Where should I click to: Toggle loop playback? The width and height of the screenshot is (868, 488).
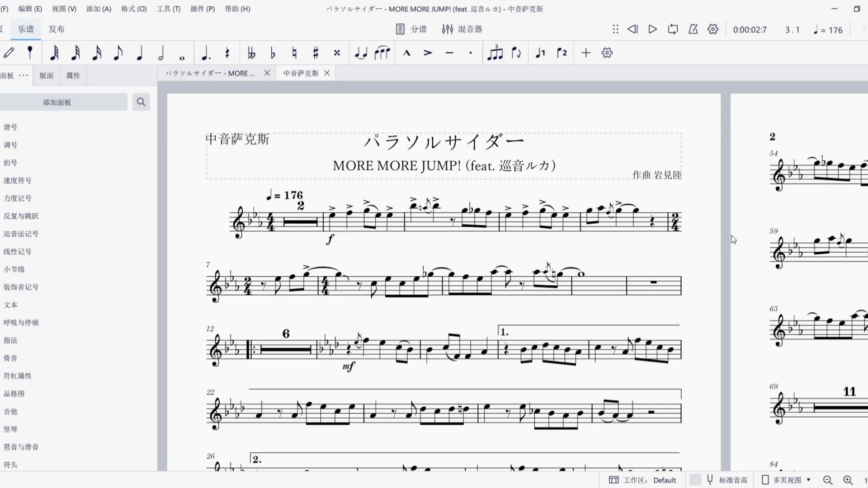click(x=673, y=29)
